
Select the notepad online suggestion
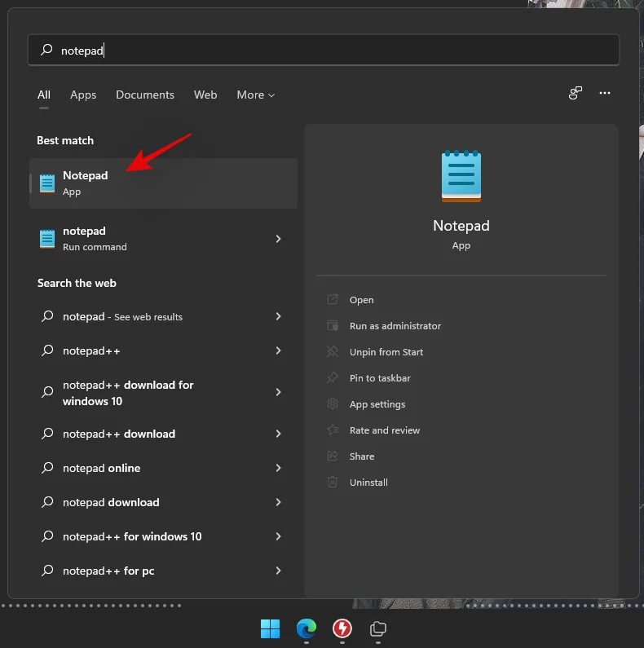click(163, 468)
